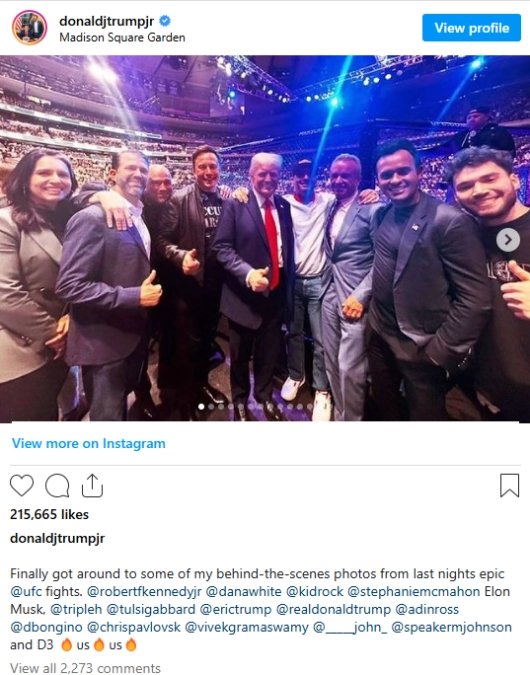Advance to next photo with carousel arrow
This screenshot has height=675, width=530.
tap(508, 239)
